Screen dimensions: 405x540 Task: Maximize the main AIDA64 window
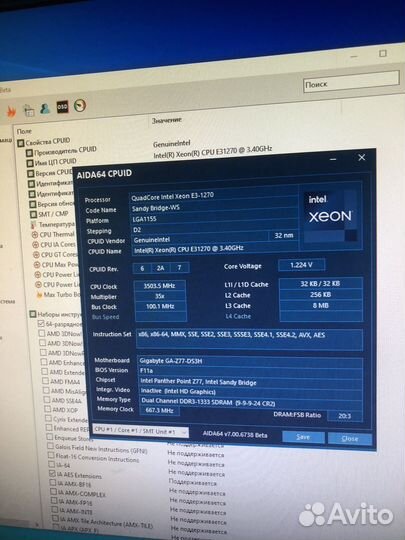pos(383,53)
